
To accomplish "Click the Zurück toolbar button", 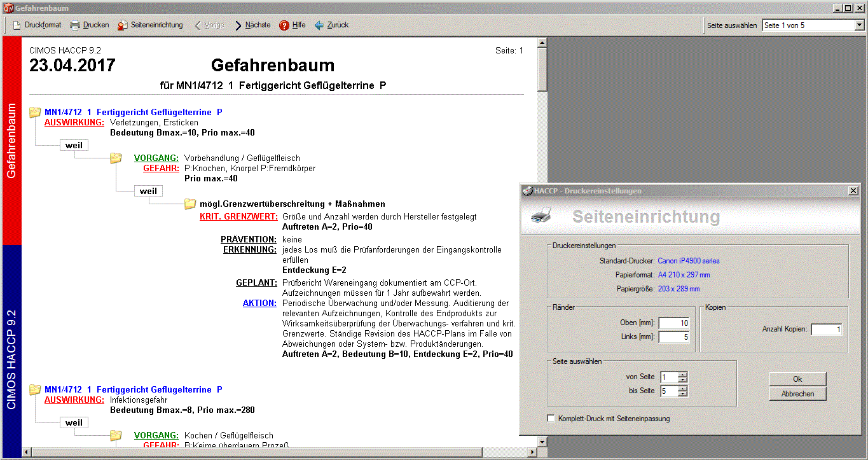I will (331, 25).
